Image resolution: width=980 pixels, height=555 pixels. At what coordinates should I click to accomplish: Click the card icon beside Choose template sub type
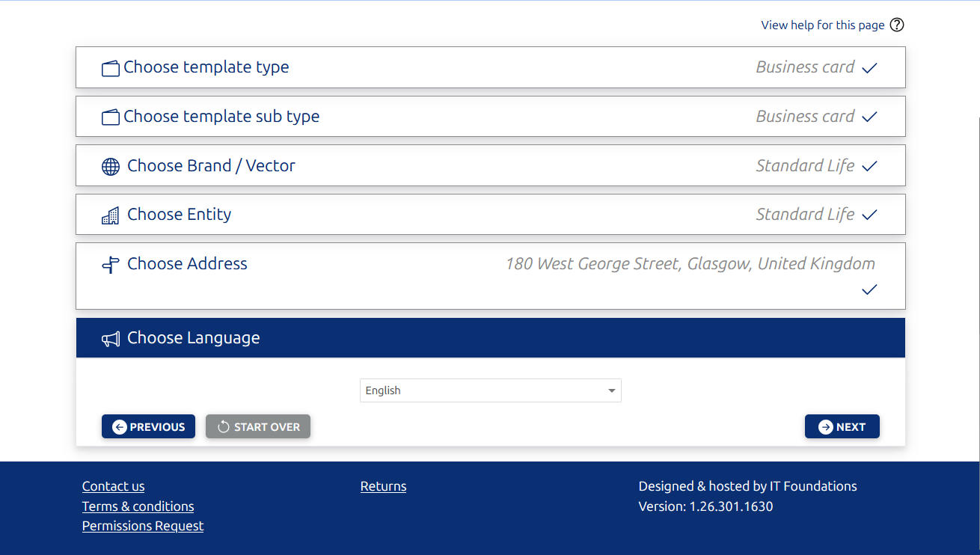[111, 117]
